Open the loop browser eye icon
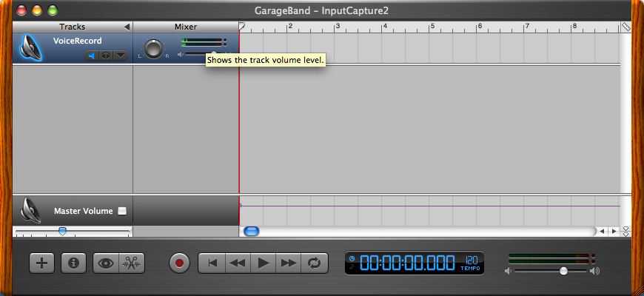Viewport: 644px width, 296px height. [x=106, y=263]
